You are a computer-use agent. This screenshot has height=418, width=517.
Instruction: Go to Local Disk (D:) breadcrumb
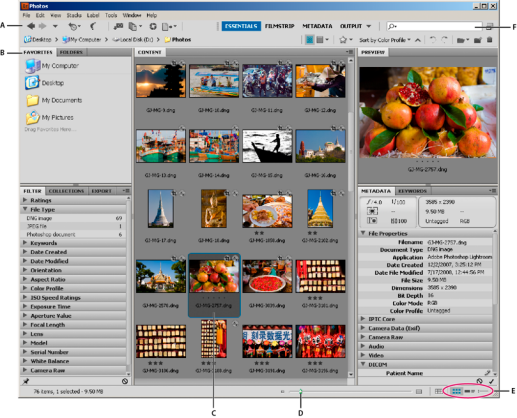point(133,40)
